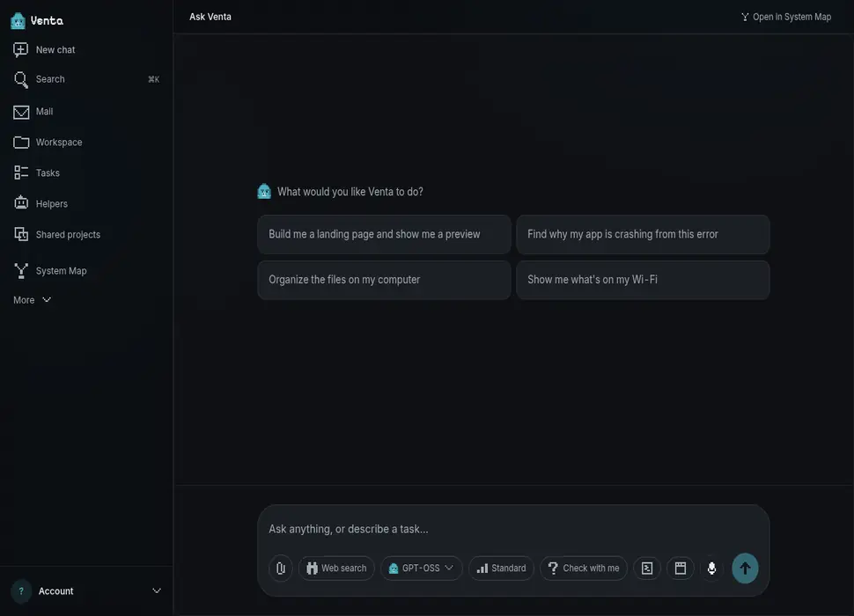The height and width of the screenshot is (616, 854).
Task: Open System Map from the sidebar
Action: click(x=50, y=271)
